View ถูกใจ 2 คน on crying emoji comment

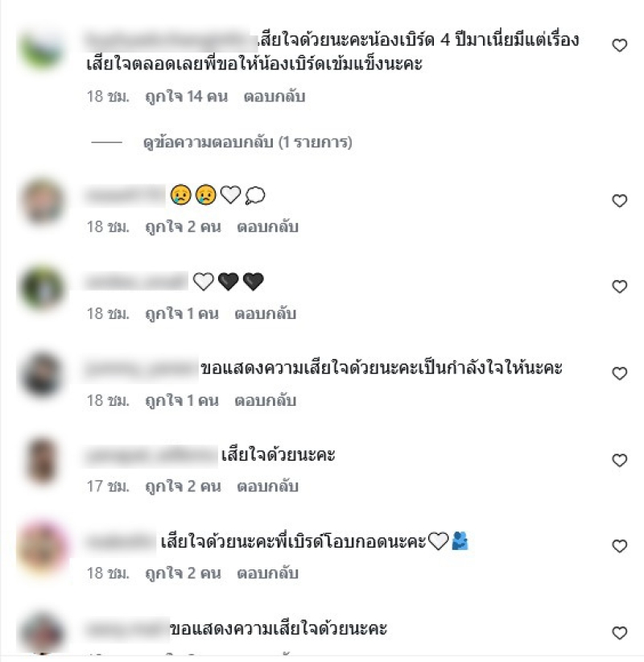183,227
